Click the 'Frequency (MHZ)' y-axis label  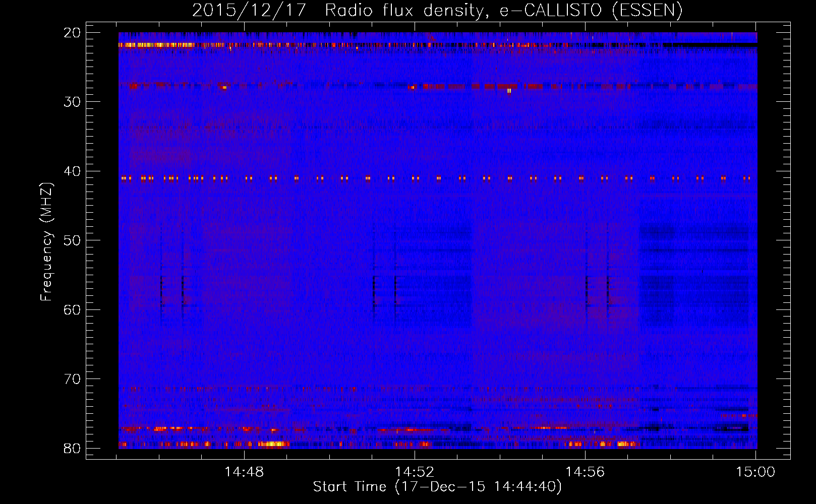point(46,242)
